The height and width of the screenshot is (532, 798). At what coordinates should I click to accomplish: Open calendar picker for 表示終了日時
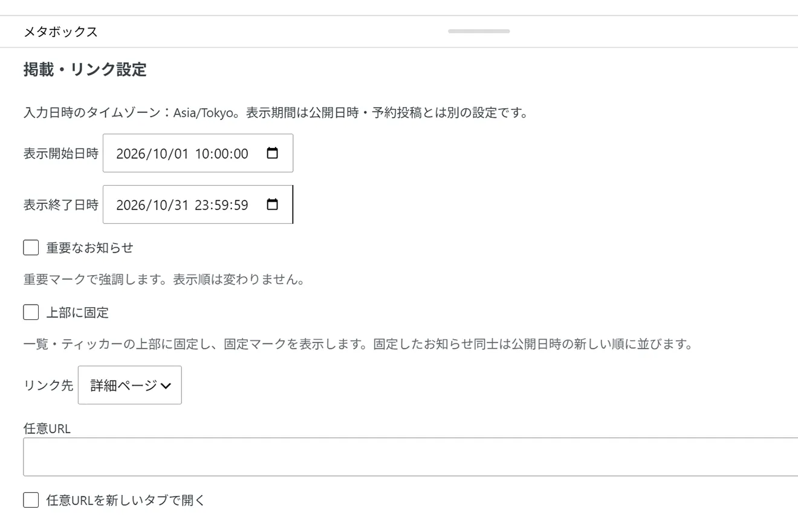pos(273,204)
